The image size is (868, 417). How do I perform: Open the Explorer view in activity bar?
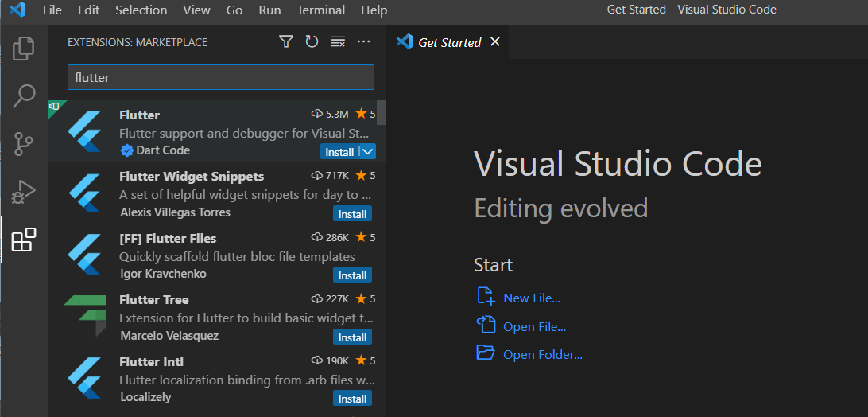click(x=24, y=49)
